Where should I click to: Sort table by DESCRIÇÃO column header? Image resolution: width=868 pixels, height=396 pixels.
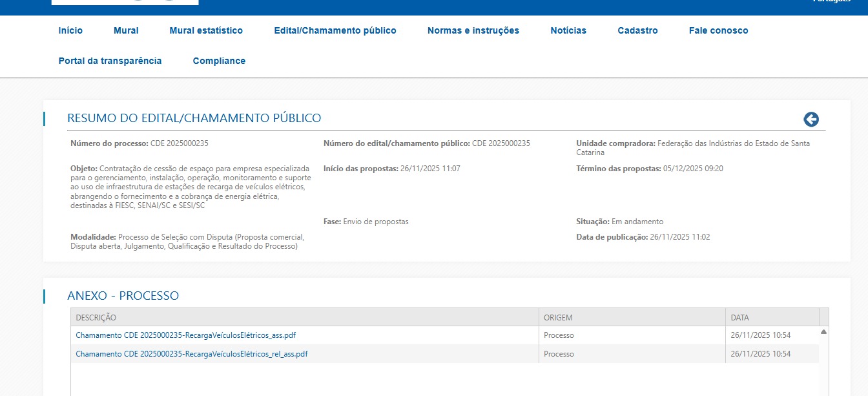tap(96, 317)
